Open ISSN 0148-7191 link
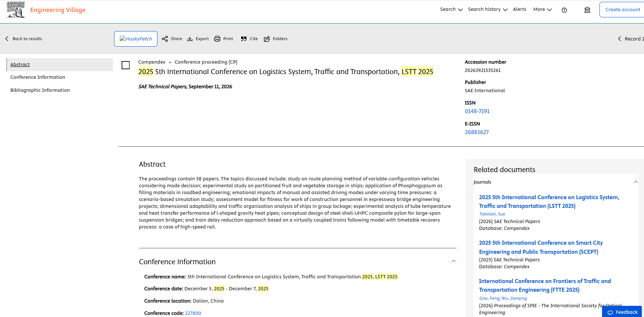The image size is (644, 317). click(477, 111)
